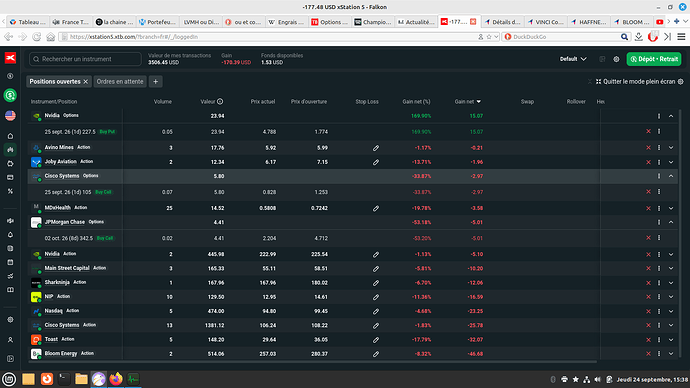Select the 25 sept. 26 (1d) 227.5 row

tap(352, 132)
